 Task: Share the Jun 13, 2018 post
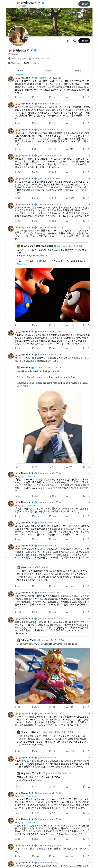tap(89, 221)
